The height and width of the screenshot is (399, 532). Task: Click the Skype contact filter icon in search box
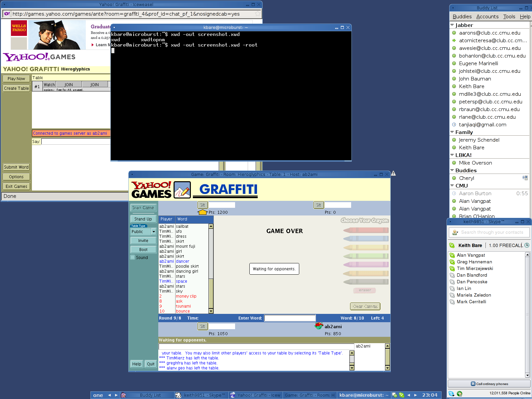pyautogui.click(x=455, y=232)
